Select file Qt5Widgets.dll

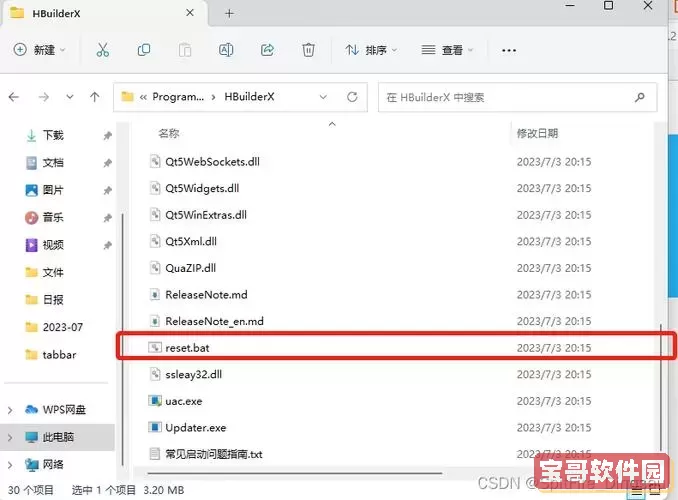coord(202,189)
